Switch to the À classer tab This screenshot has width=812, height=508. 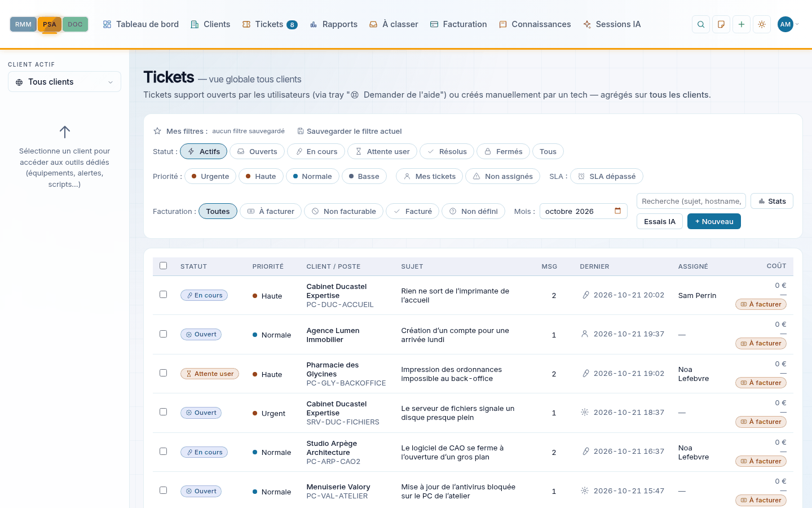(394, 24)
